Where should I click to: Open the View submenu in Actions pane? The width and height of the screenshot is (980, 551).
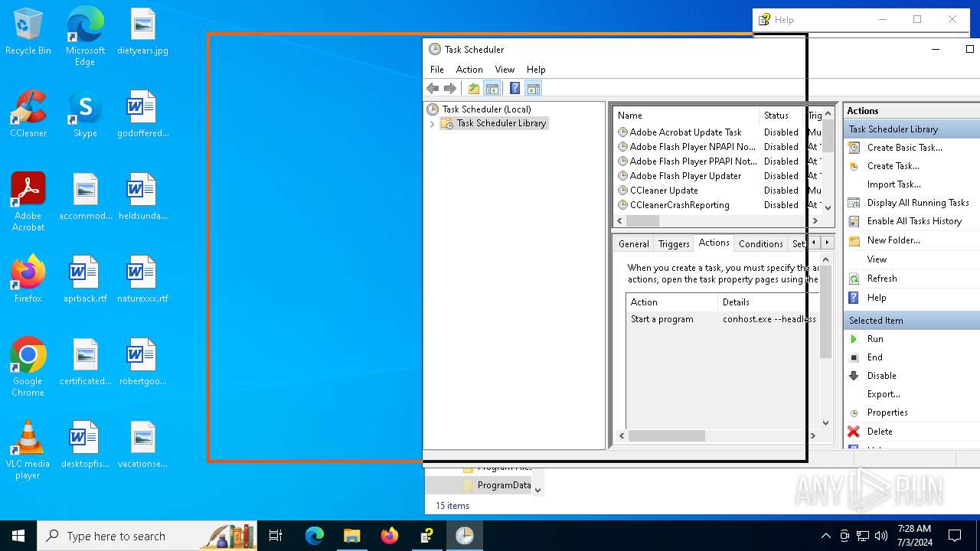(x=877, y=259)
